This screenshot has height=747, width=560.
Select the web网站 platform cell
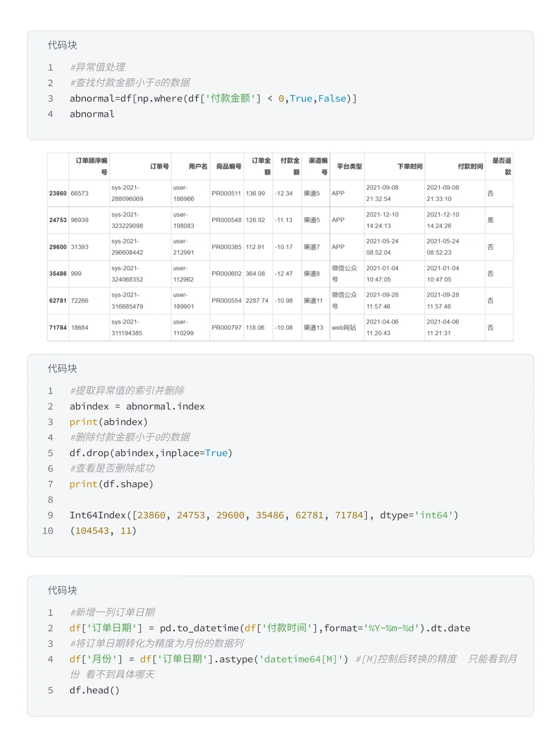click(344, 328)
